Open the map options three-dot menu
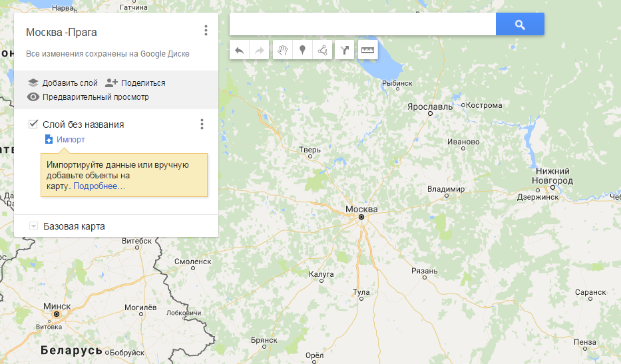 point(206,31)
